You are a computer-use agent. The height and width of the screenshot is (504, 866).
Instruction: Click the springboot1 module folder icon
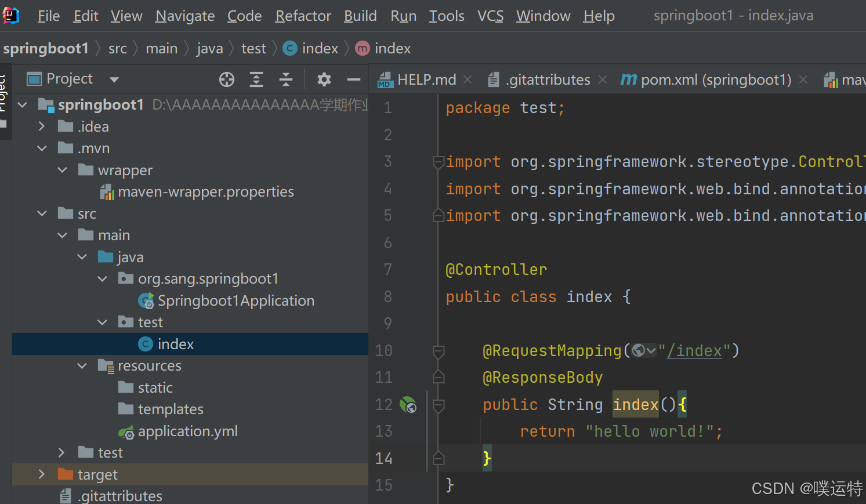(46, 104)
